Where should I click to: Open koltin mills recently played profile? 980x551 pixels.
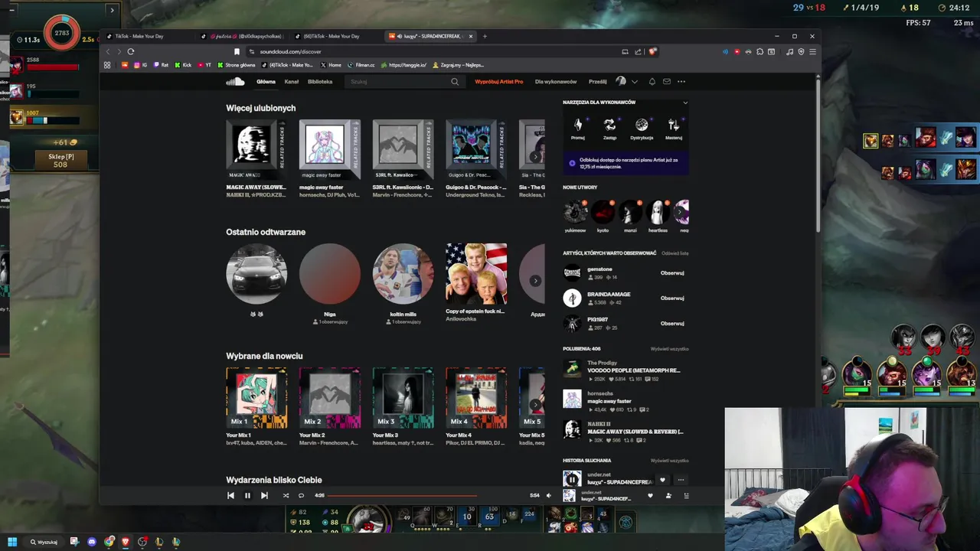coord(403,273)
